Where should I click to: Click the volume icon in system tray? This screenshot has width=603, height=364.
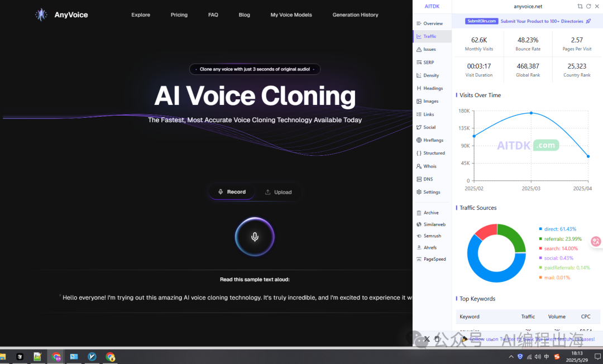coord(537,357)
